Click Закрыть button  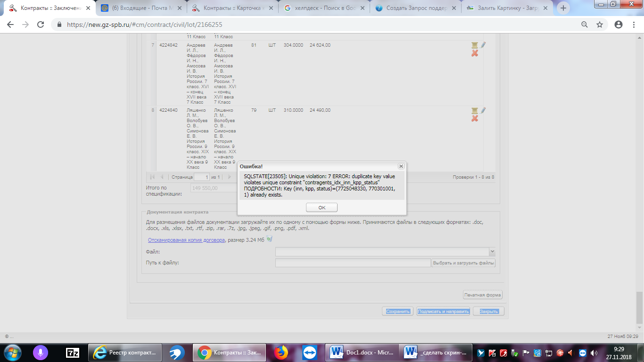[489, 311]
